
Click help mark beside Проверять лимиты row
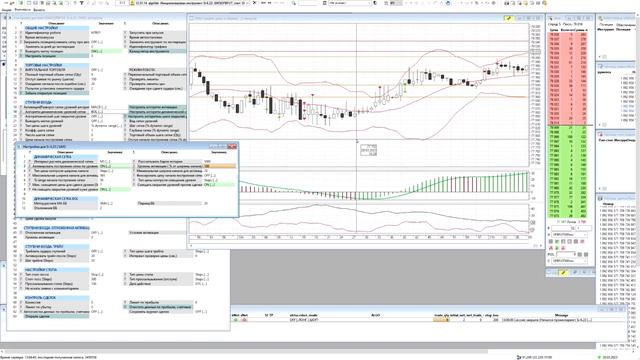(126, 79)
